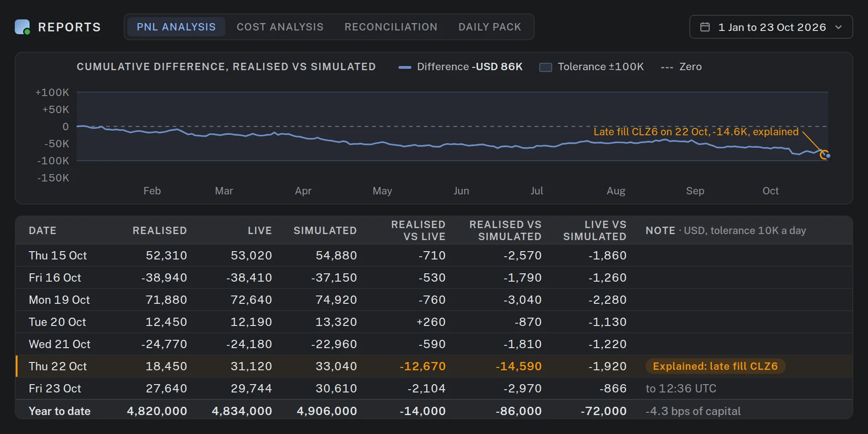Open the Daily Pack tab
Viewport: 868px width, 434px height.
489,27
